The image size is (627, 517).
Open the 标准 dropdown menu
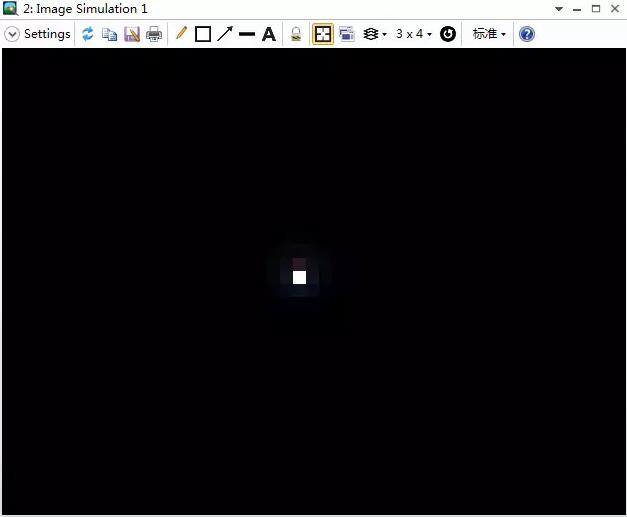tap(489, 34)
